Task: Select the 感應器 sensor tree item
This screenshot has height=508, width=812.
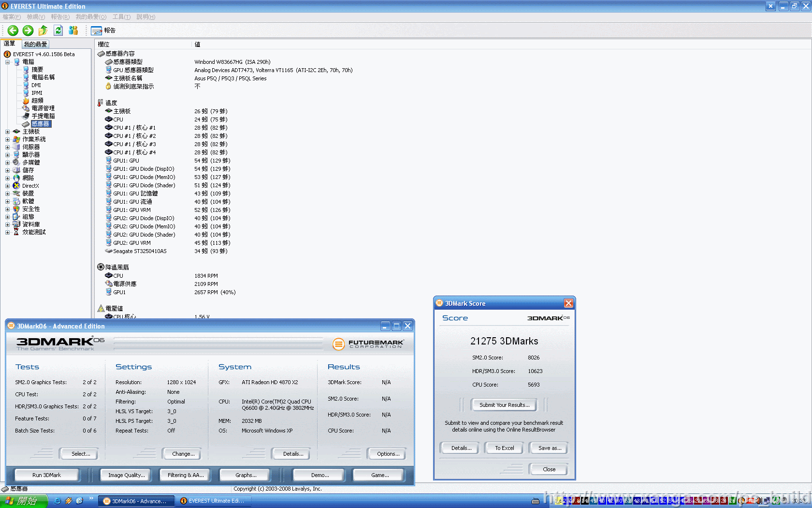Action: (41, 124)
